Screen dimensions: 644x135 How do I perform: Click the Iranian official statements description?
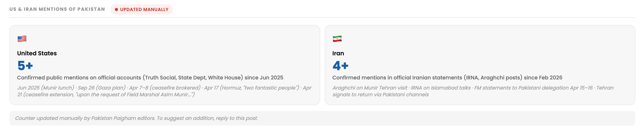click(x=447, y=78)
